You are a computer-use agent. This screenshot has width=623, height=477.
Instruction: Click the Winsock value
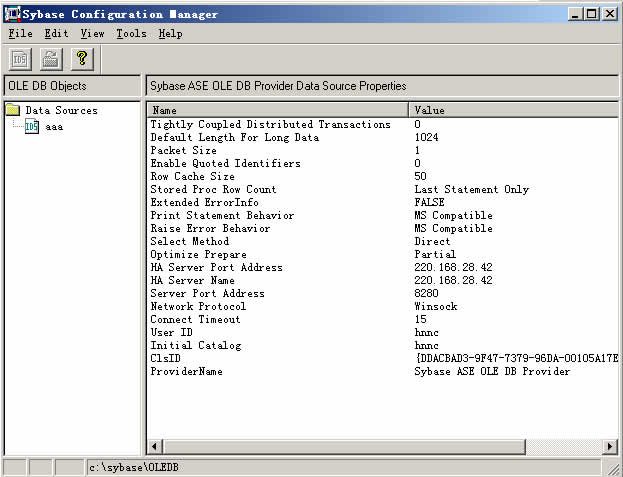click(436, 307)
